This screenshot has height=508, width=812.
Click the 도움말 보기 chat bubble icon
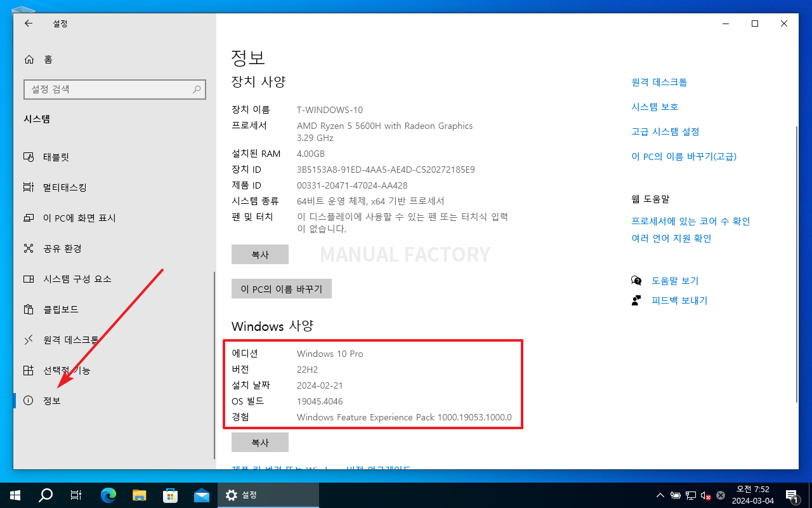tap(636, 281)
